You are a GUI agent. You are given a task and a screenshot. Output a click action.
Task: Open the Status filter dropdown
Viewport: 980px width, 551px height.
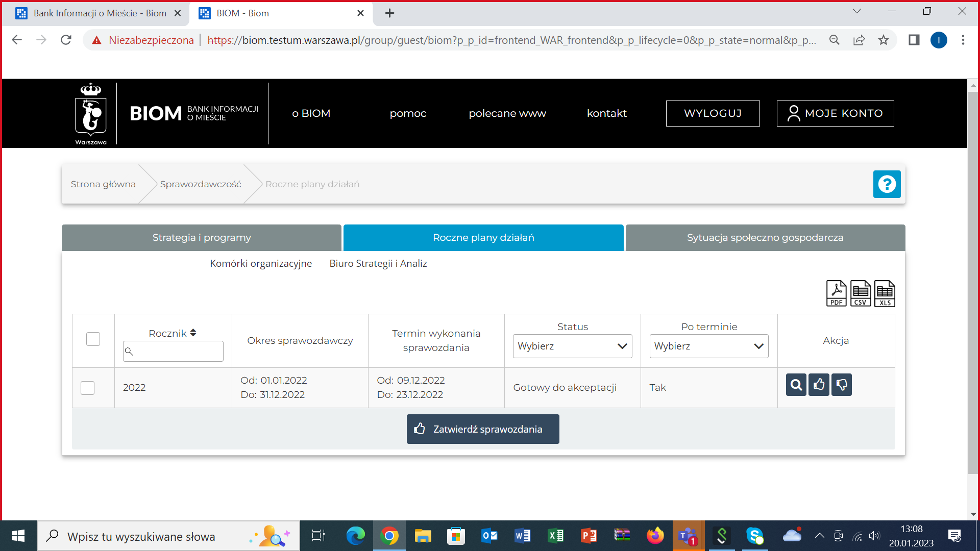point(572,346)
